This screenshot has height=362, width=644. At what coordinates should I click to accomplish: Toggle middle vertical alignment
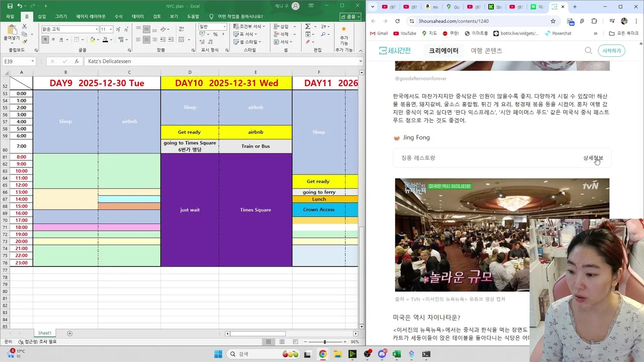click(x=146, y=29)
